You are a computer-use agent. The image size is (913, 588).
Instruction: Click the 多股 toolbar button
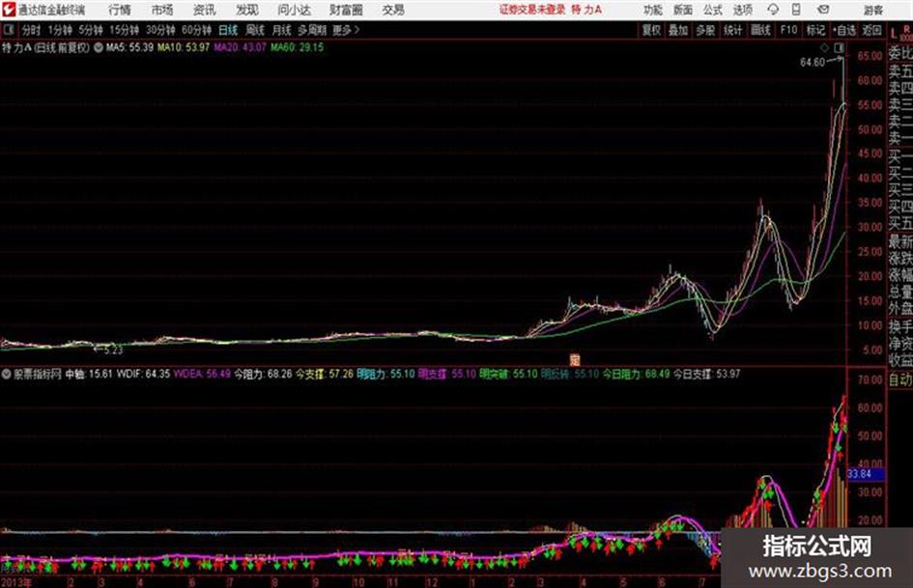click(705, 30)
